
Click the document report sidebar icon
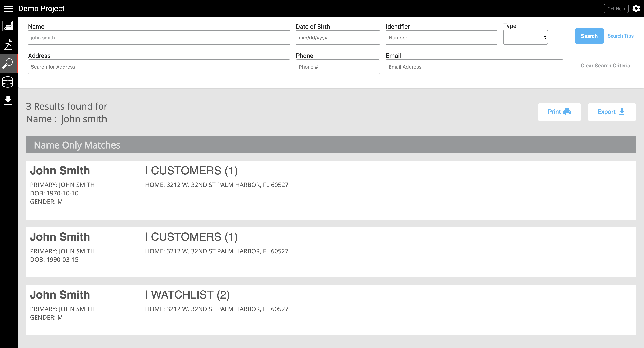click(8, 45)
